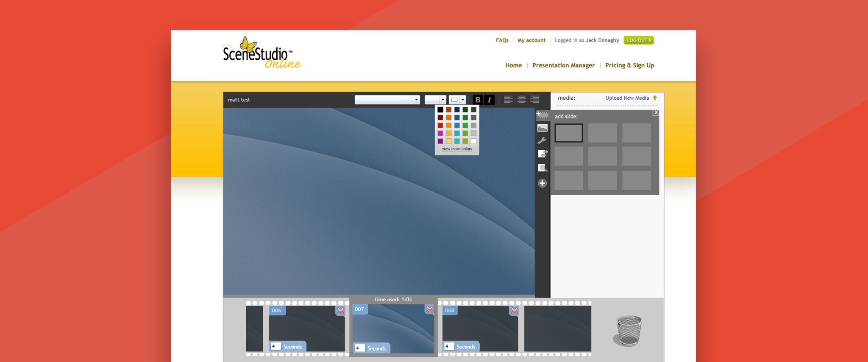
Task: Pick the white color swatch
Action: pos(473,141)
